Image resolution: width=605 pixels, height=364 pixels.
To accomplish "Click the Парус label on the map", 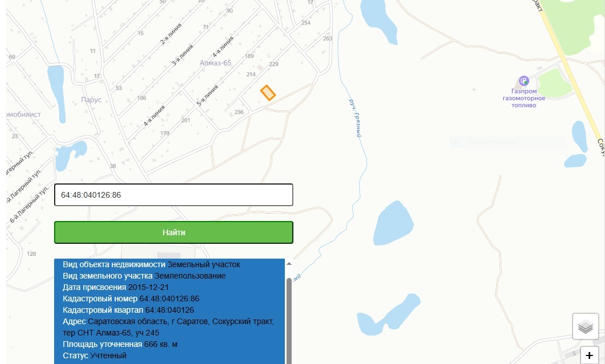I will [91, 100].
